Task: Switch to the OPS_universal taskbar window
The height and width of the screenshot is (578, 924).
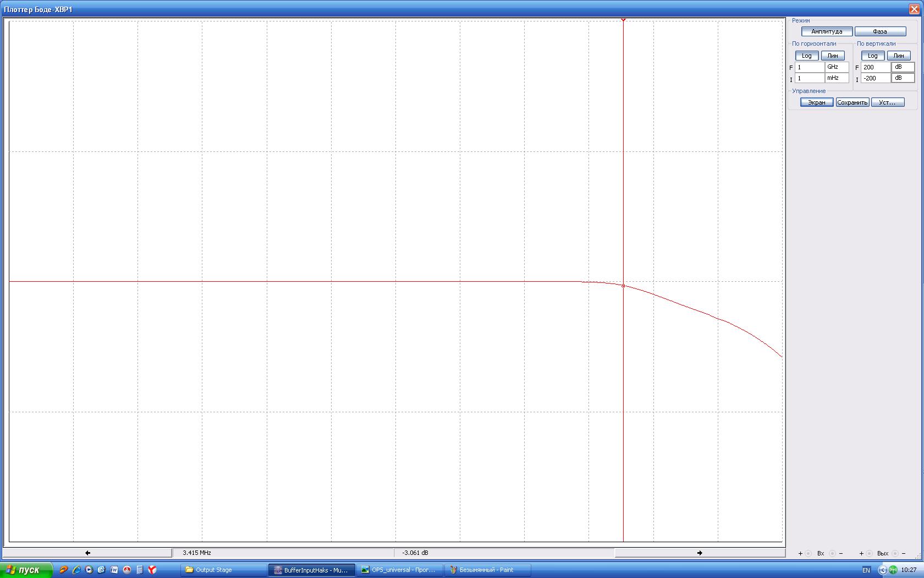Action: (399, 570)
